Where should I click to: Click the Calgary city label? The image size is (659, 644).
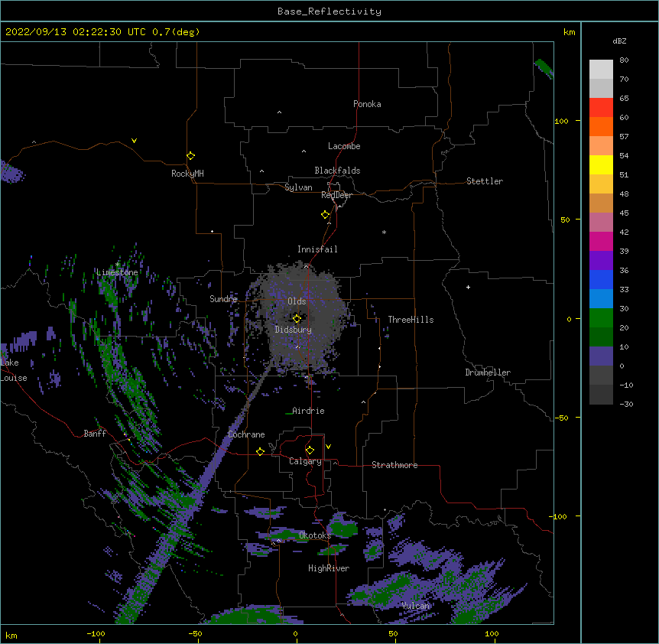[x=305, y=461]
